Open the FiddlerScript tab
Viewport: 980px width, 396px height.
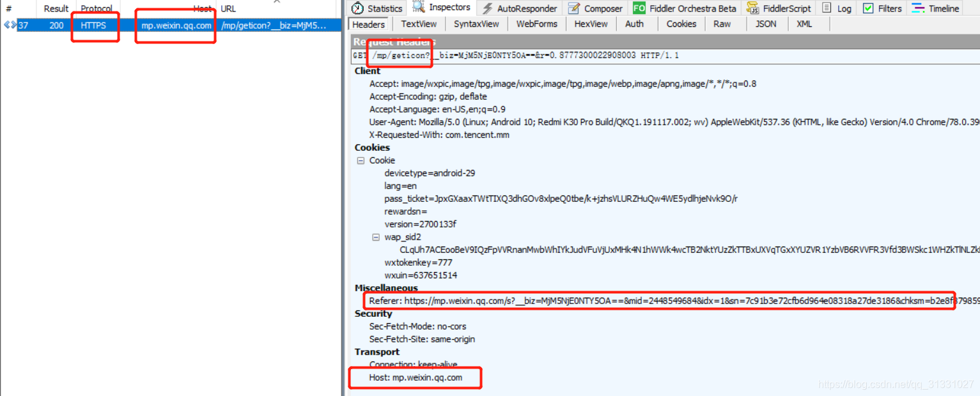click(x=780, y=8)
